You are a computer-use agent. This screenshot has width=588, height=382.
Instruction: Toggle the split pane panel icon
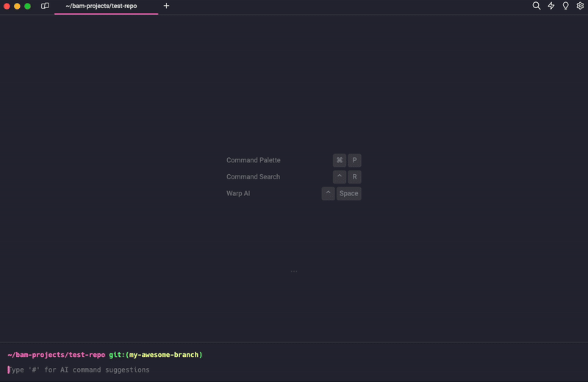pos(45,6)
